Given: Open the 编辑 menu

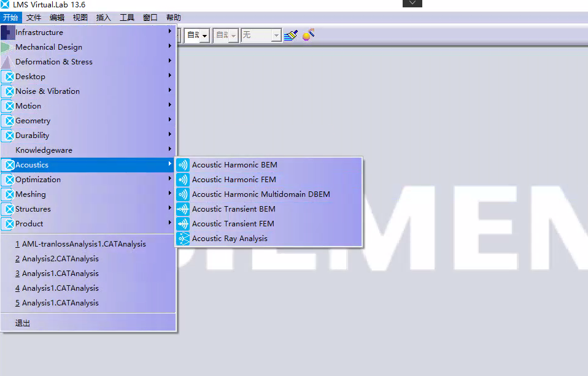Looking at the screenshot, I should (x=57, y=18).
